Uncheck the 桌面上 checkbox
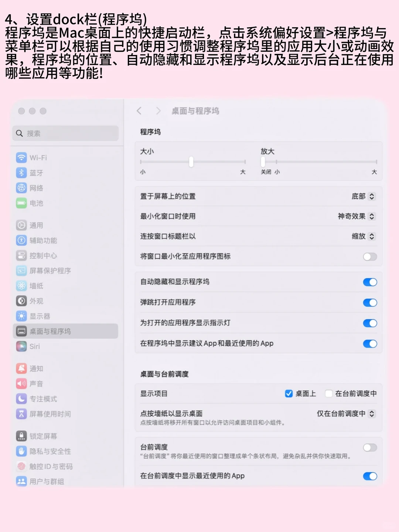Viewport: 399px width, 532px height. [x=289, y=394]
